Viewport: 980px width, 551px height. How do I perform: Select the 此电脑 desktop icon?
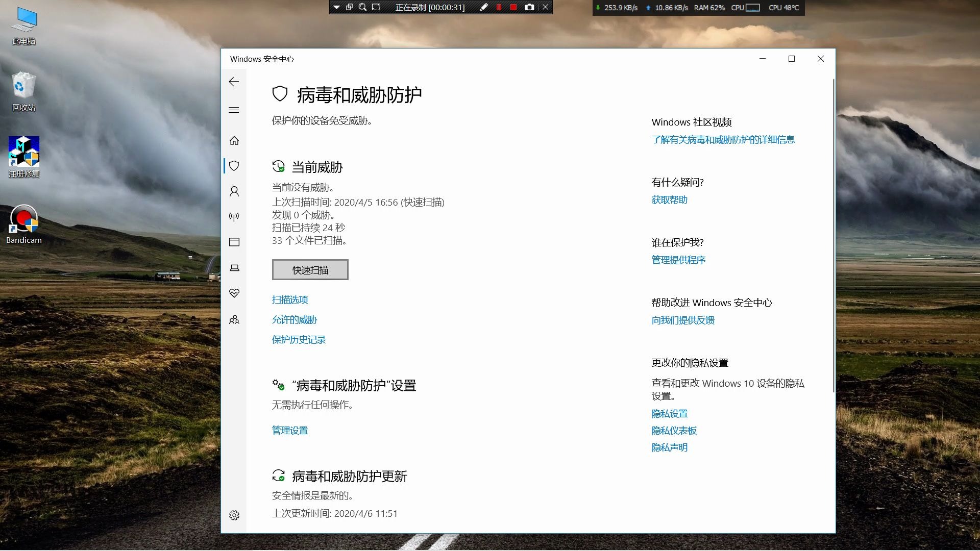[x=24, y=26]
